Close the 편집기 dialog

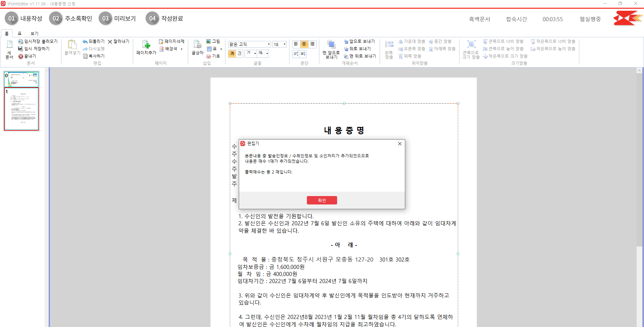399,144
